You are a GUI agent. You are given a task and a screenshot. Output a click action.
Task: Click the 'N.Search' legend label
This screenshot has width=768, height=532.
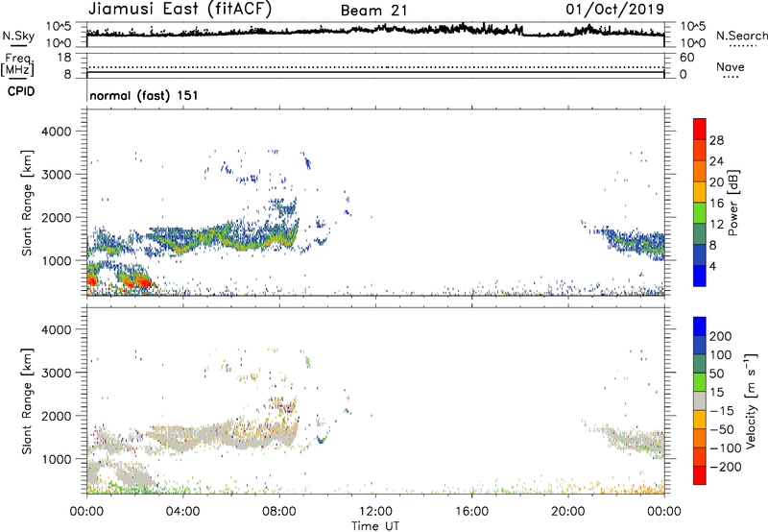pyautogui.click(x=742, y=36)
